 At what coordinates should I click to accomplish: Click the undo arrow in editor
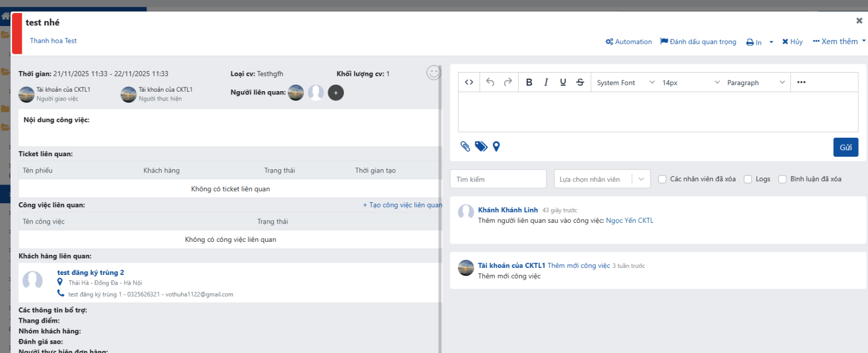[x=490, y=82]
